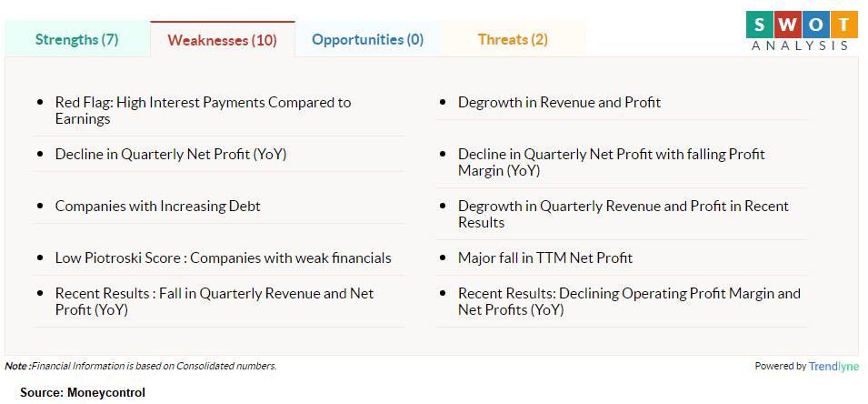Select the Weaknesses (10) tab
868x404 pixels.
222,39
